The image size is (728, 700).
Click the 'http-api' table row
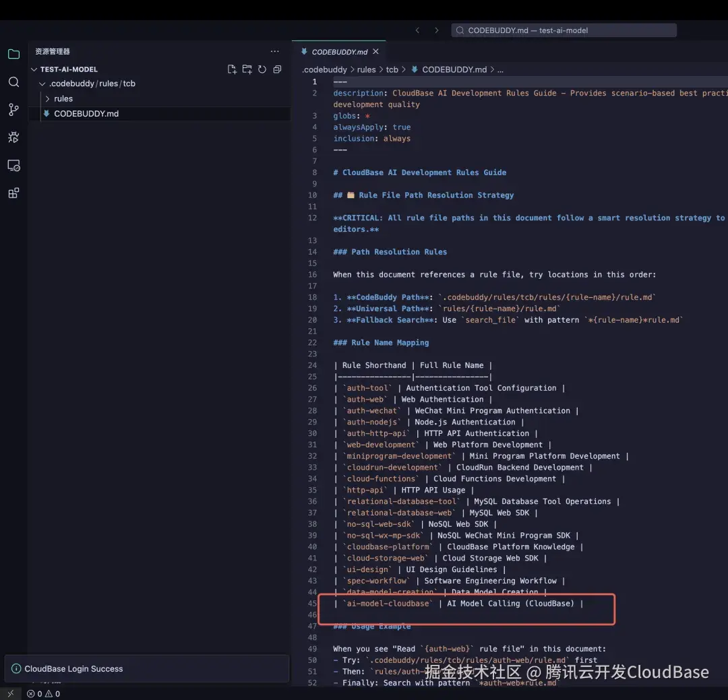[404, 490]
